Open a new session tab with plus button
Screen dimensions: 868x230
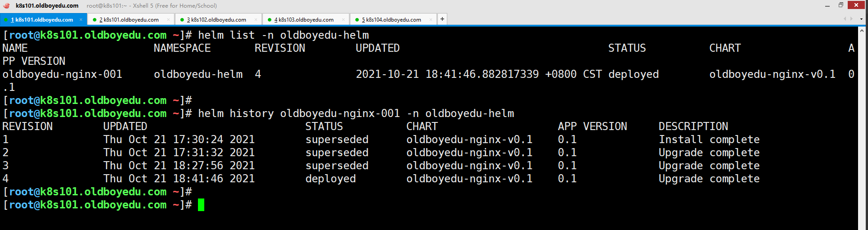(x=442, y=19)
